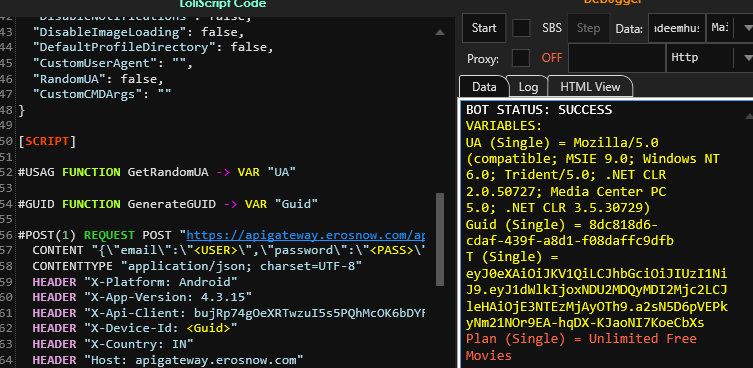This screenshot has width=753, height=368.
Task: Click the T (Single) = variable text
Action: (x=512, y=258)
